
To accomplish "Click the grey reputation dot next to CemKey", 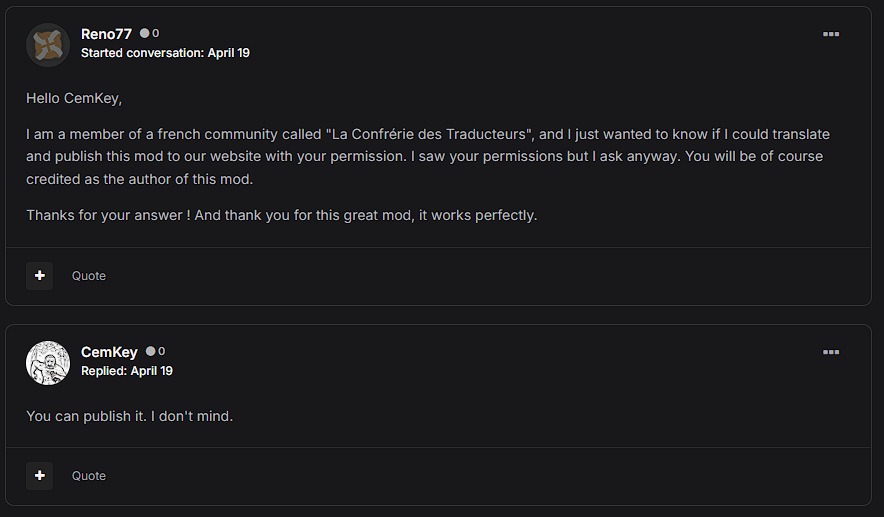I will click(151, 351).
